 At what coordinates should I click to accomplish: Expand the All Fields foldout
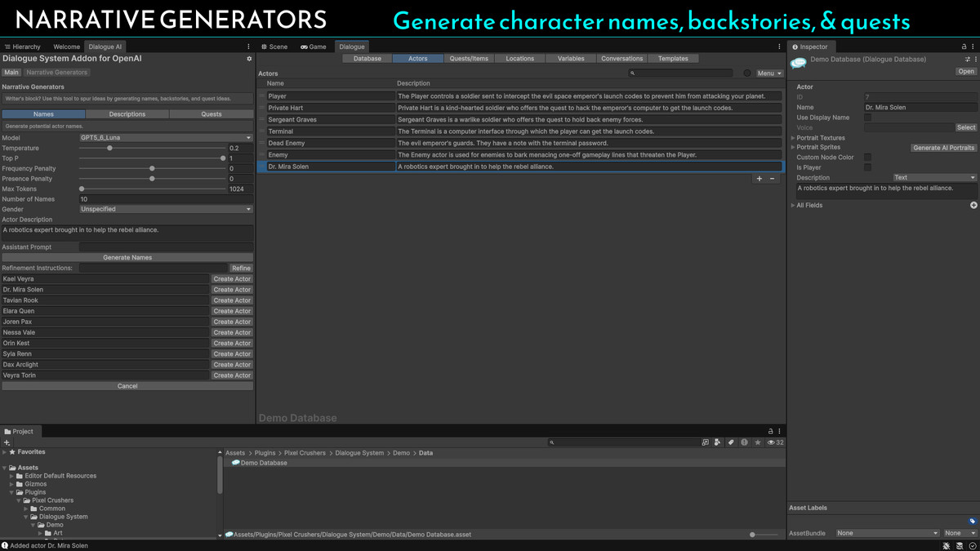click(x=793, y=205)
